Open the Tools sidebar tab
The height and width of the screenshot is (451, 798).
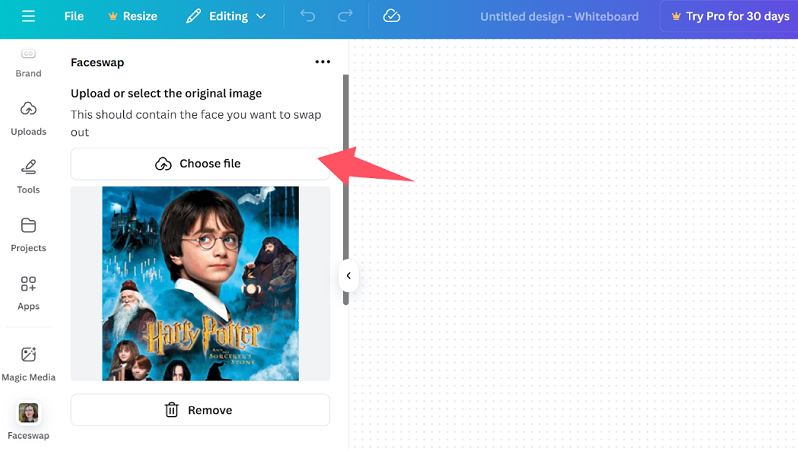pyautogui.click(x=28, y=177)
